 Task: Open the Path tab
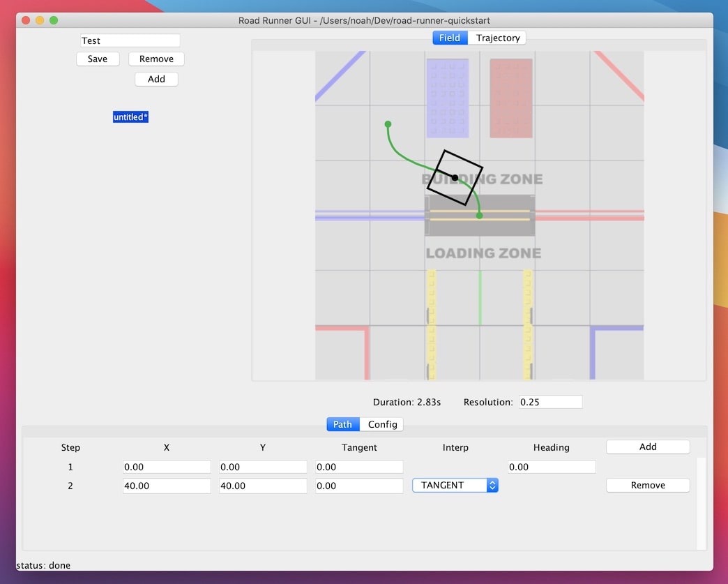[342, 424]
